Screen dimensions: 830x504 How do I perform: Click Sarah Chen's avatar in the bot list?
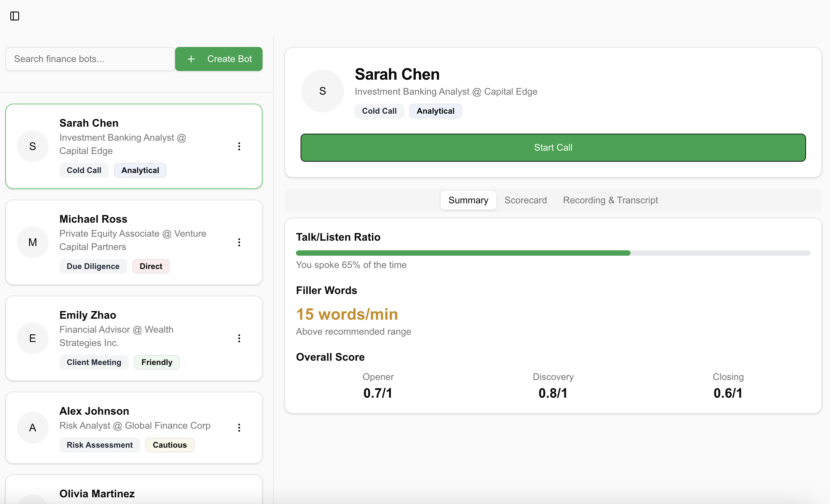[33, 146]
